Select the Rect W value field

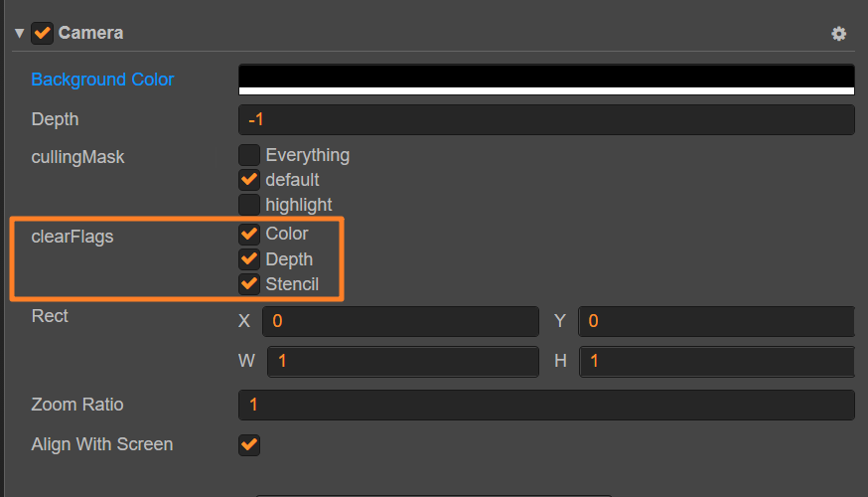[x=402, y=361]
